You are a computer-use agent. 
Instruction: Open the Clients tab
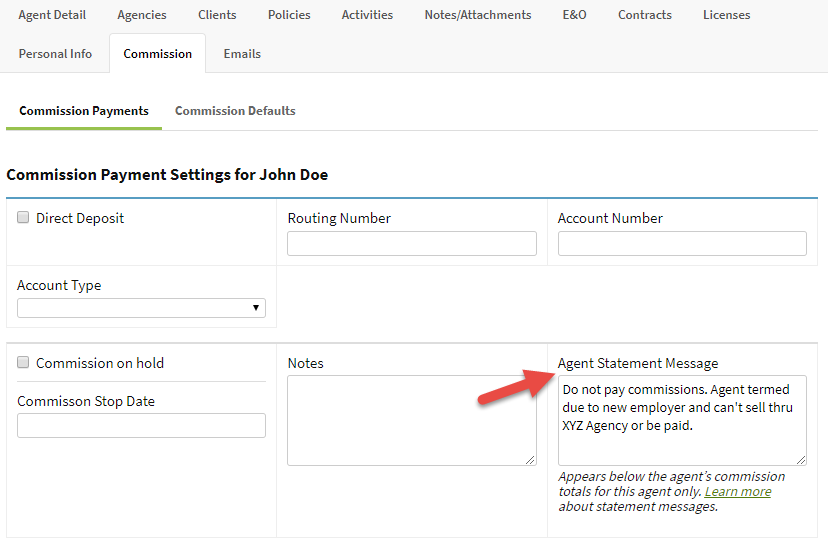pyautogui.click(x=217, y=15)
